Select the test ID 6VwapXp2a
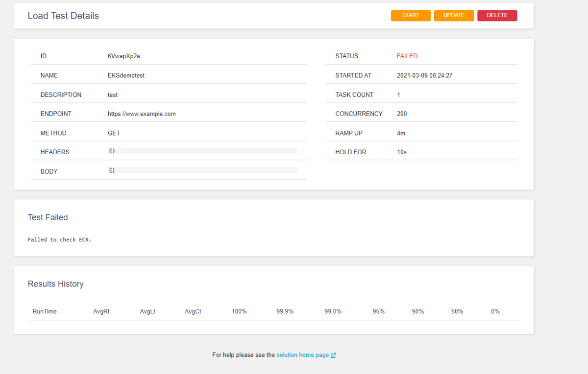The image size is (588, 374). click(x=124, y=56)
